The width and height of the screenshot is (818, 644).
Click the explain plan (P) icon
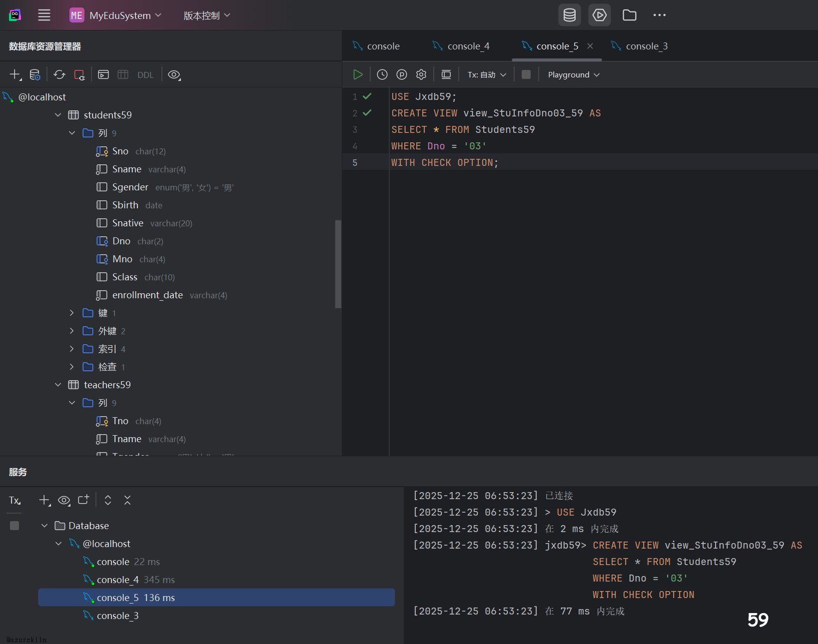[x=402, y=74]
